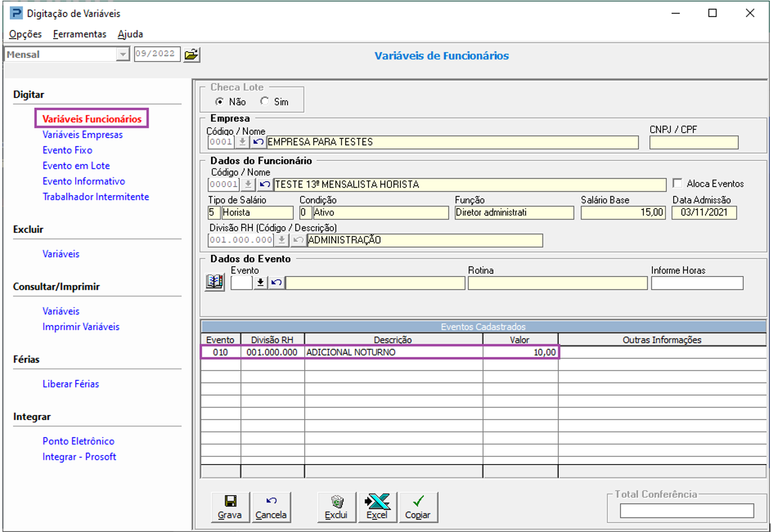The width and height of the screenshot is (771, 532).
Task: Go to the Evento em Lote link
Action: tap(76, 166)
